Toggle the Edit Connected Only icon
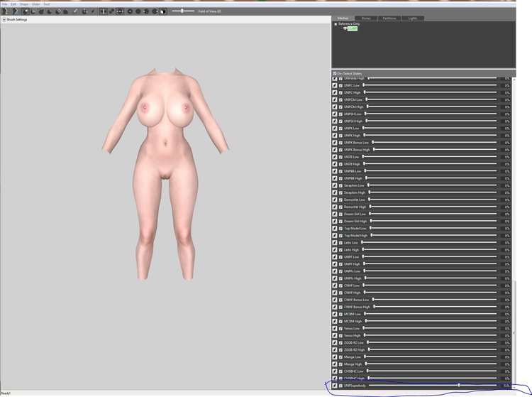Image resolution: width=532 pixels, height=397 pixels. click(x=111, y=11)
